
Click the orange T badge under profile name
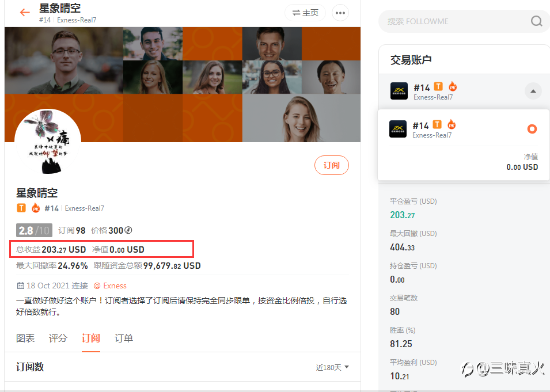point(21,208)
